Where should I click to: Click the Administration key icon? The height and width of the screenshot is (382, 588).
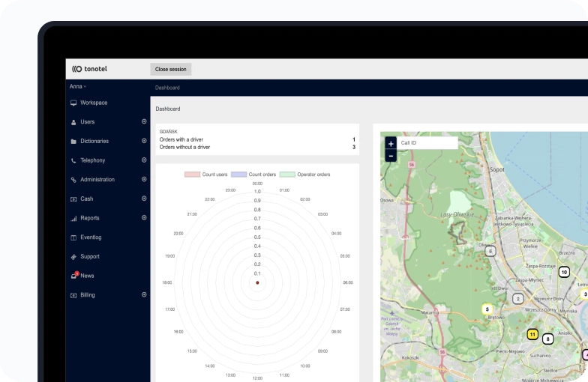click(73, 180)
